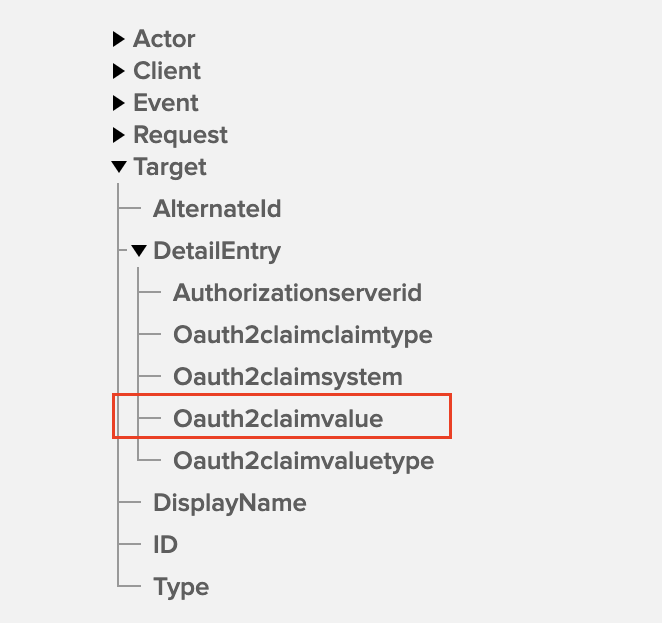Choose the Oauth2claimclaimtype field
The height and width of the screenshot is (623, 662).
pos(302,335)
